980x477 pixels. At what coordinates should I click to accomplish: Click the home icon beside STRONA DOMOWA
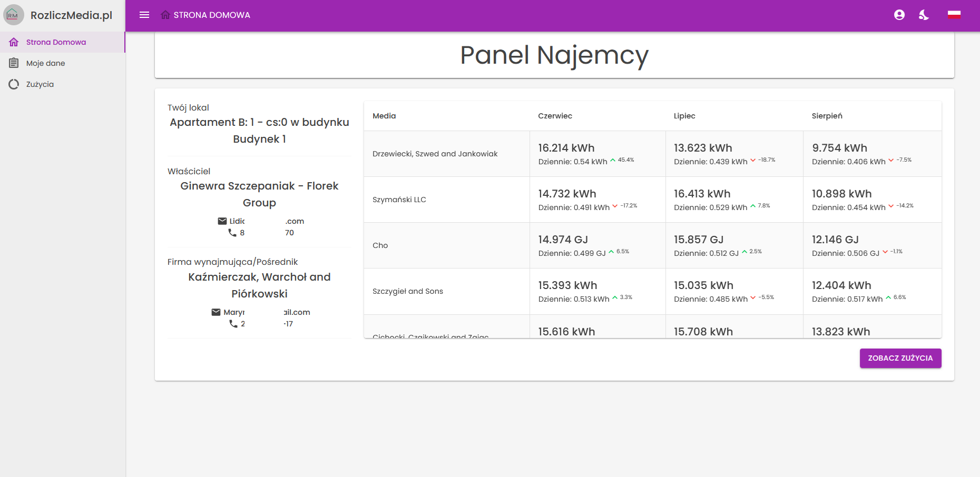[x=165, y=15]
